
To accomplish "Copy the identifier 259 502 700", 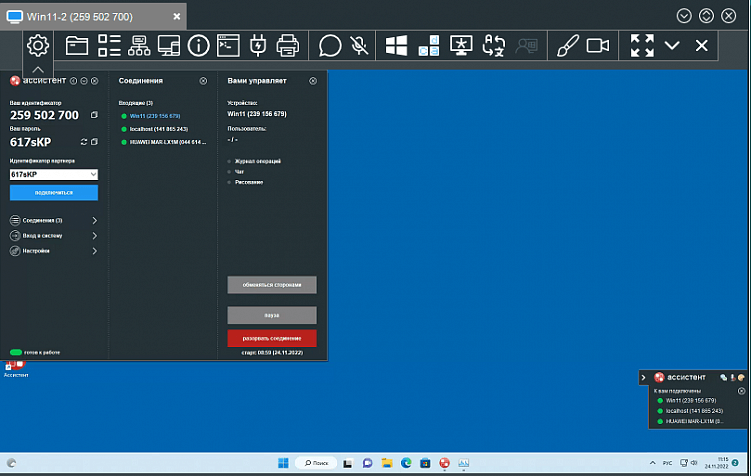I will [x=93, y=115].
